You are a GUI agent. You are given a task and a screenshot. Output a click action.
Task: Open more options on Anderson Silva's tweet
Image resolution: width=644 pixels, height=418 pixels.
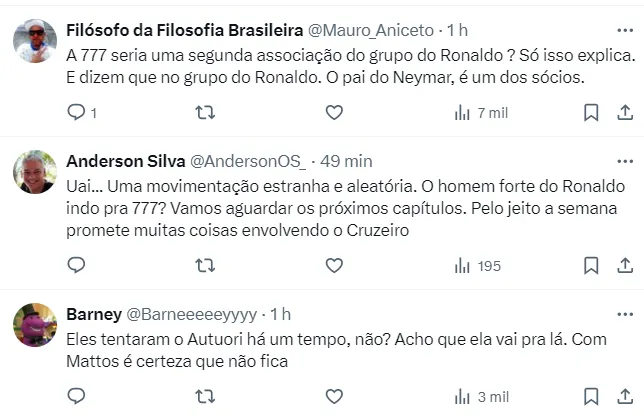coord(625,160)
